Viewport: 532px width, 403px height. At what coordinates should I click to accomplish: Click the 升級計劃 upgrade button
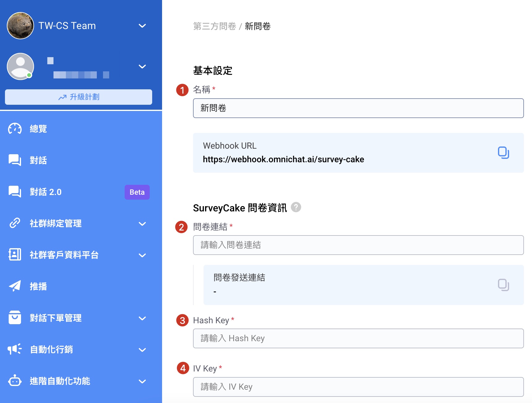tap(79, 97)
